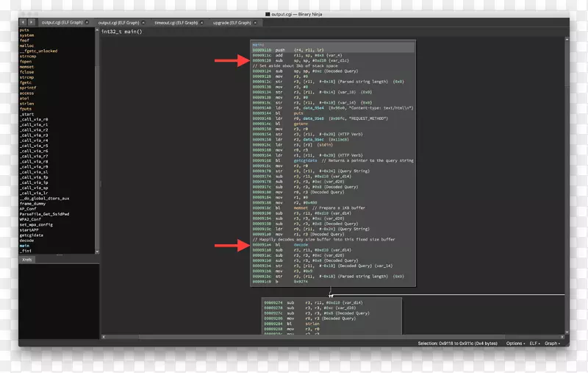This screenshot has width=588, height=373.
Task: Select the Xrefs panel tab
Action: 28,259
